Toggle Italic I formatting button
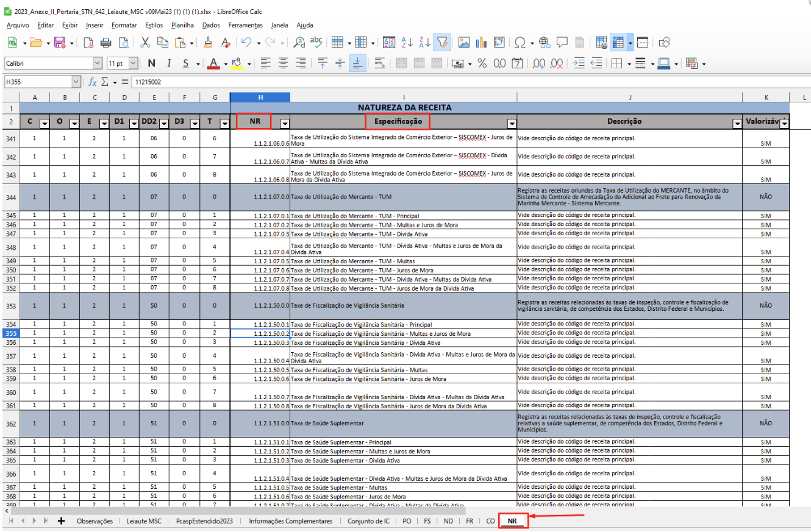This screenshot has width=811, height=532. (169, 63)
